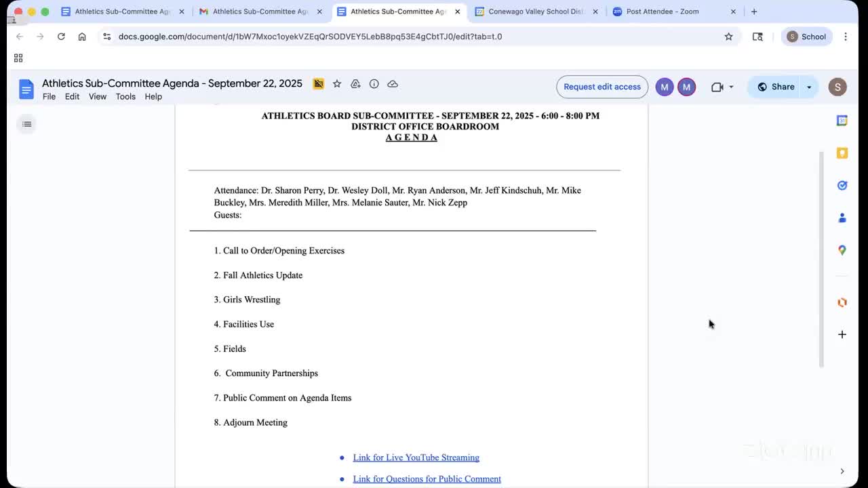Screen dimensions: 868x488
Task: View site information icon in address bar
Action: 107,37
